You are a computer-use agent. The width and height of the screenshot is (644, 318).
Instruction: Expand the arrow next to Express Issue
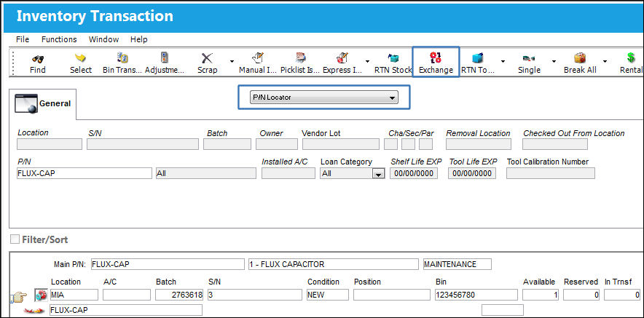[x=367, y=62]
